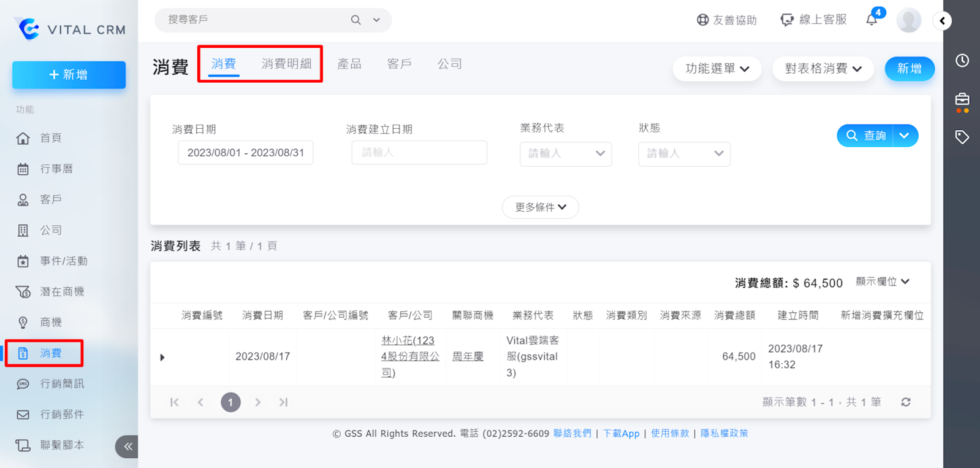Open the history clock icon in right panel
This screenshot has width=980, height=468.
tap(962, 61)
